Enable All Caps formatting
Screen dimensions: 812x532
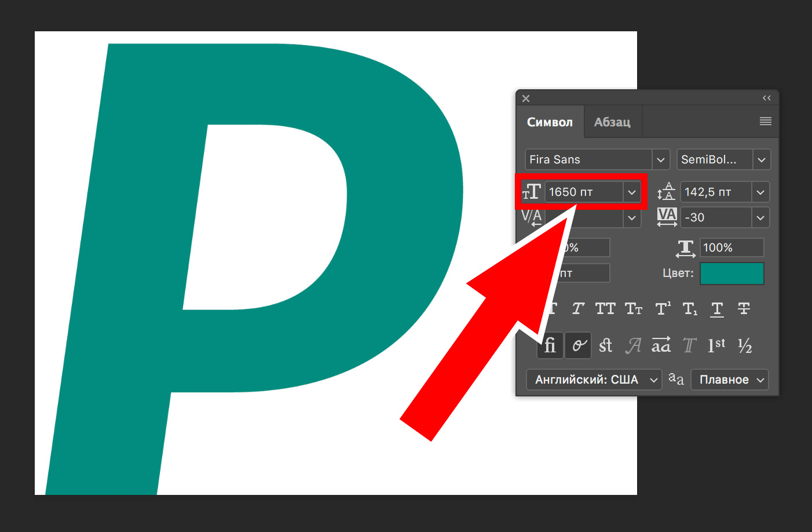click(605, 309)
